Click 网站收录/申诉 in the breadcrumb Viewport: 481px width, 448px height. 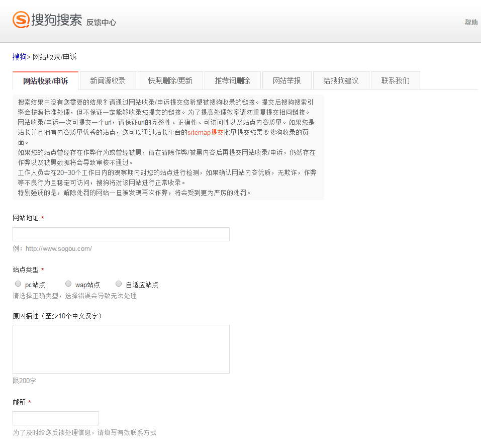pos(55,57)
